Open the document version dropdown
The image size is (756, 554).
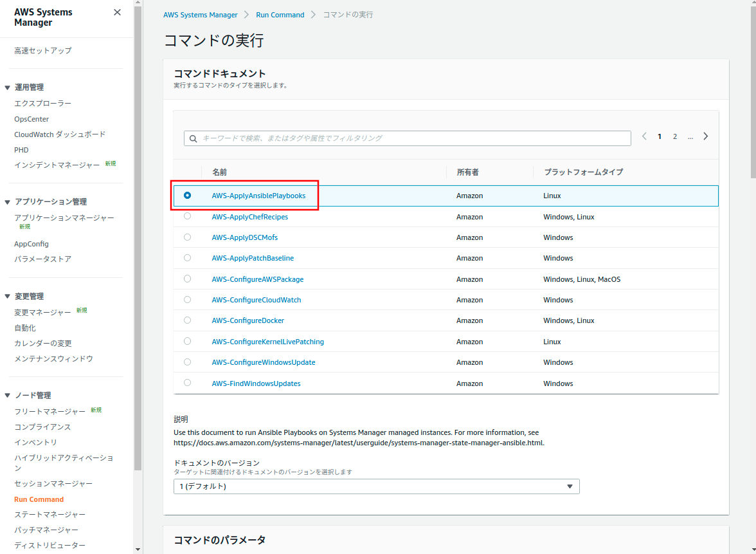pos(376,486)
